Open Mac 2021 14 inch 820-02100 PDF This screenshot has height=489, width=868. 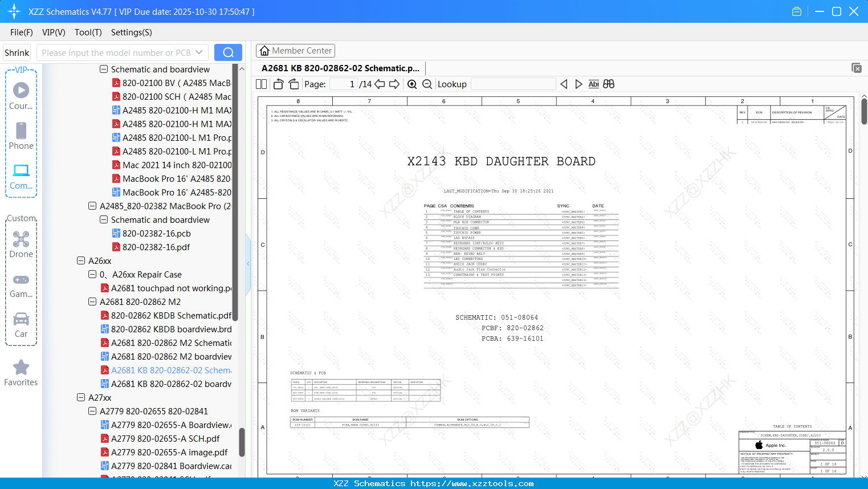coord(171,165)
